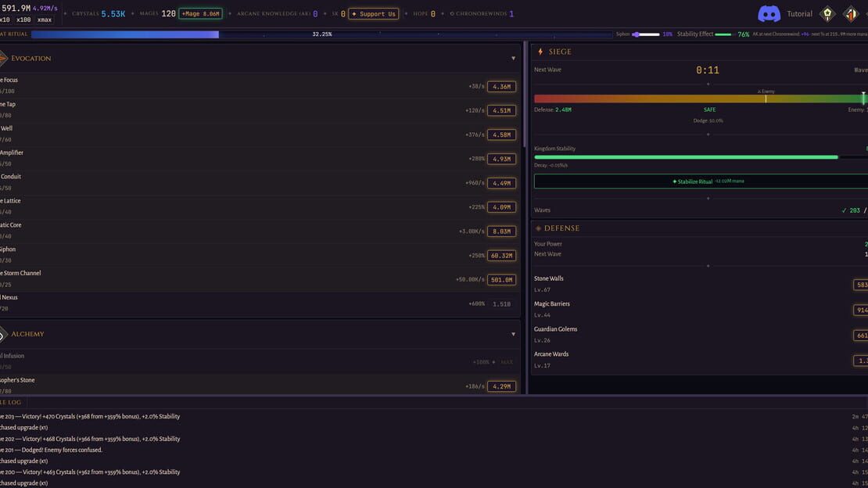The image size is (868, 488).
Task: Click the siege threat gradient bar
Action: click(x=701, y=99)
